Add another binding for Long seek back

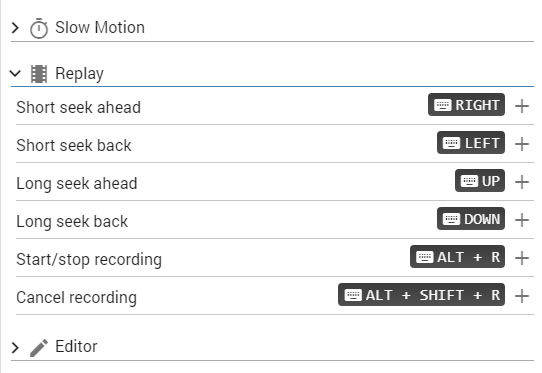(x=522, y=220)
